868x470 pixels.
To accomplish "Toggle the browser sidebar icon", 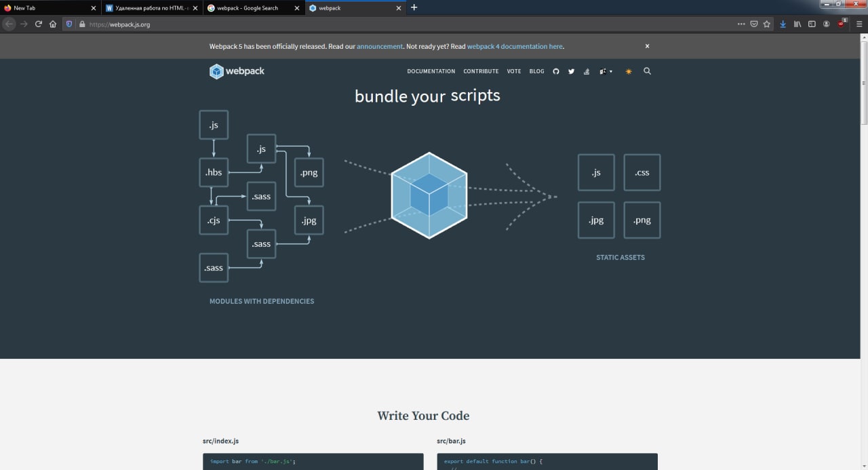I will click(x=812, y=24).
